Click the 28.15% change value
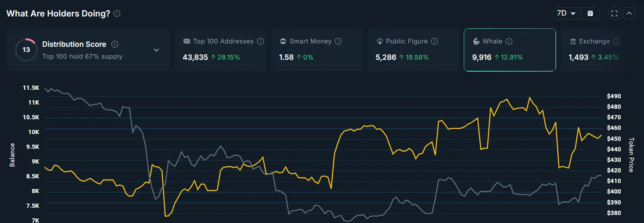This screenshot has width=644, height=223. [x=230, y=57]
